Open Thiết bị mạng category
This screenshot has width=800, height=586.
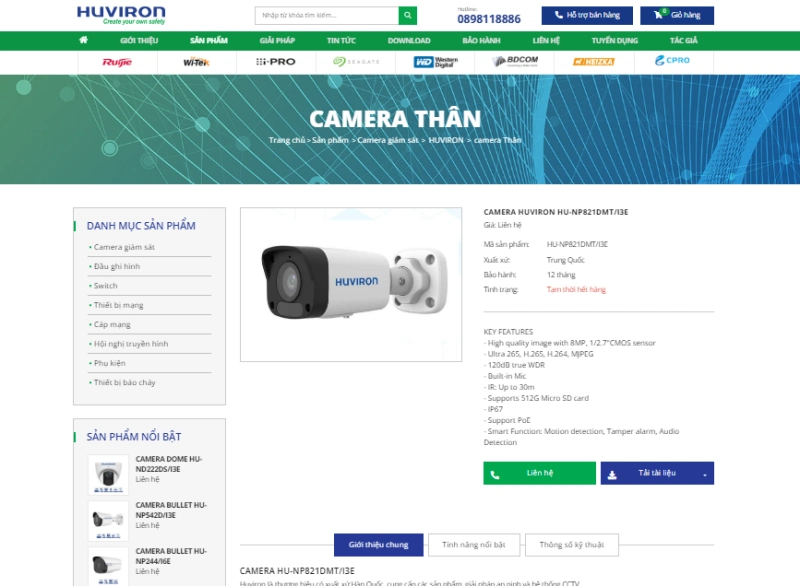pos(118,305)
